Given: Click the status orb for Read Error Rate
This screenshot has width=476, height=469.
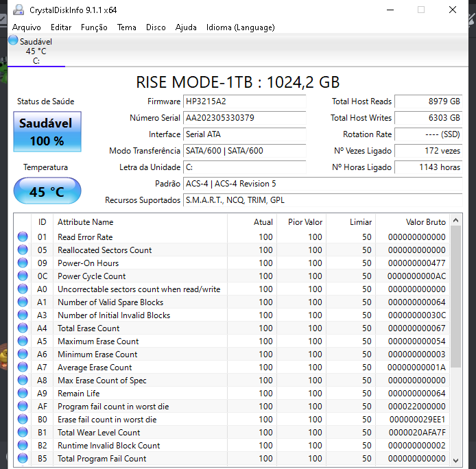Looking at the screenshot, I should pos(23,237).
